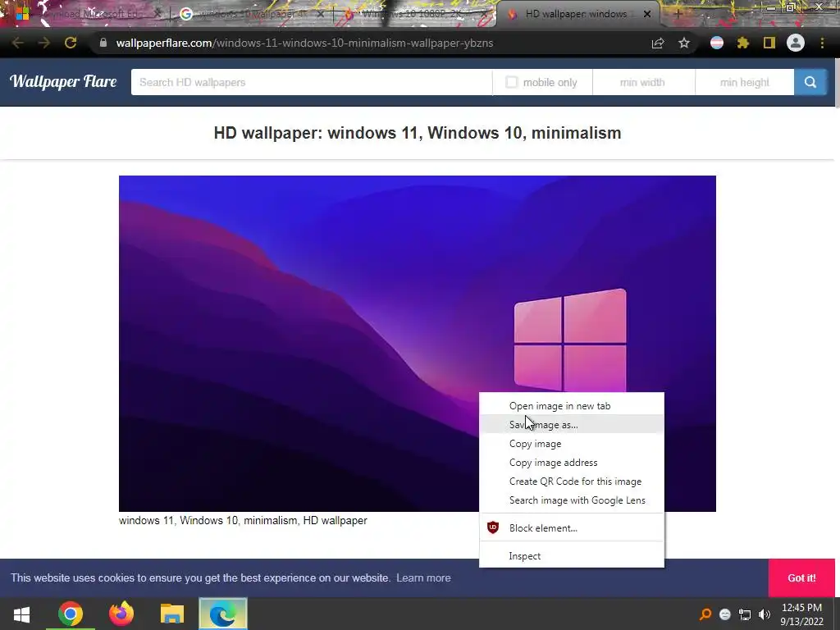
Task: Open a new tab with plus button
Action: tap(678, 14)
